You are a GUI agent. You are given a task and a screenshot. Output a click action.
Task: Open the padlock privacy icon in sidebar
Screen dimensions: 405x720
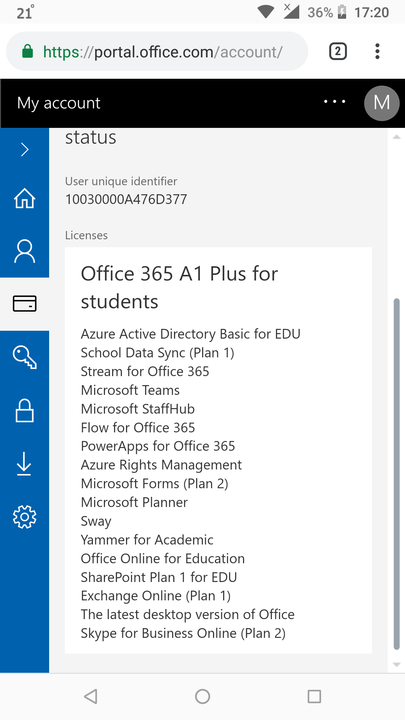click(x=25, y=410)
